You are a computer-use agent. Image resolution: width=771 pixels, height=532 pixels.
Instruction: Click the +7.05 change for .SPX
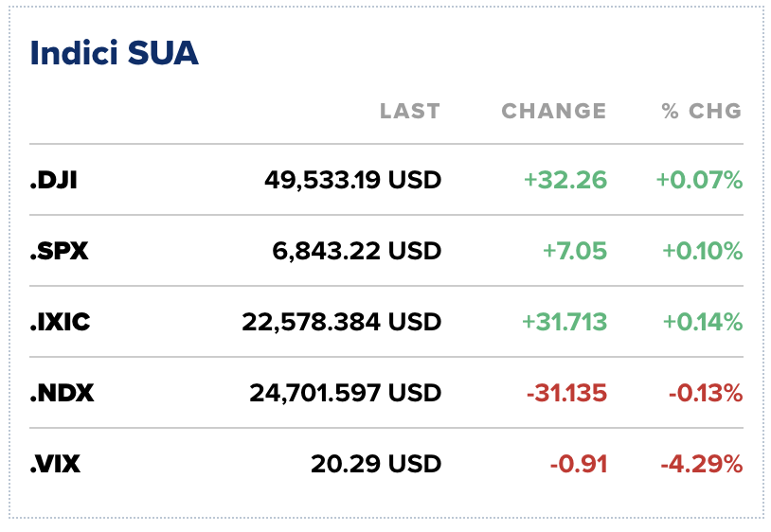[x=574, y=251]
